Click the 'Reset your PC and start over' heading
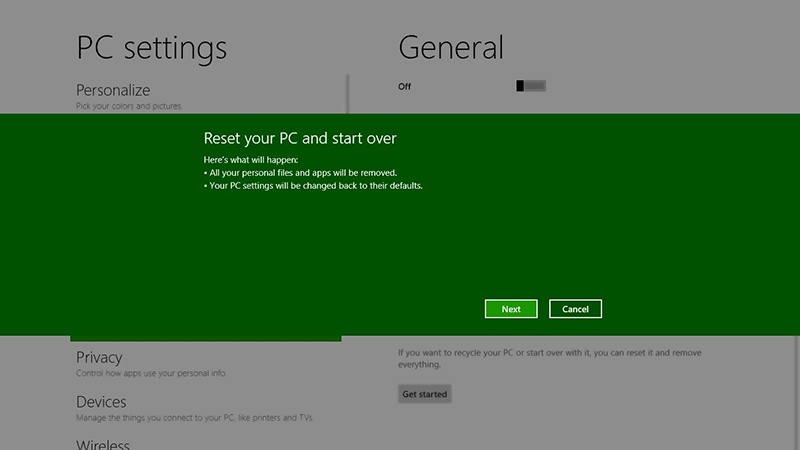Image resolution: width=800 pixels, height=450 pixels. [300, 138]
